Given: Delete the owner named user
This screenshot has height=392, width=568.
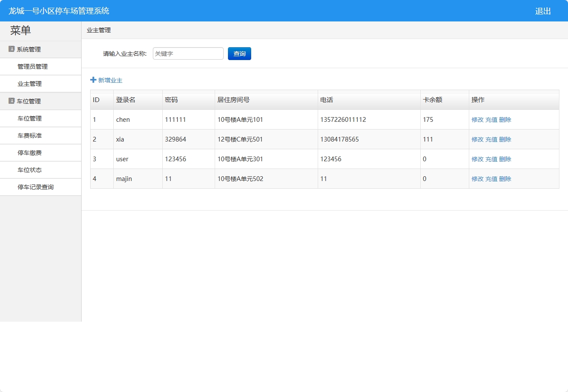Looking at the screenshot, I should (x=505, y=159).
